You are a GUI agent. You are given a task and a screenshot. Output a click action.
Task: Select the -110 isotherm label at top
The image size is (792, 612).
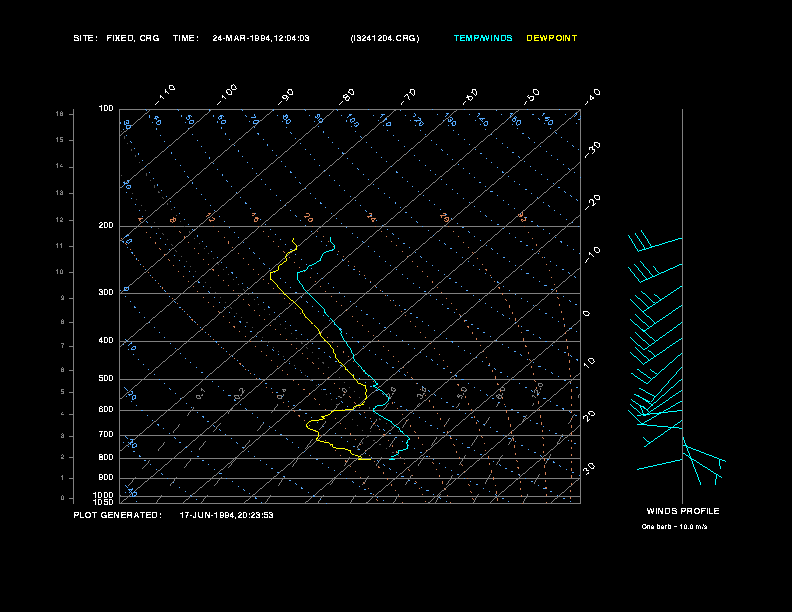coord(165,95)
